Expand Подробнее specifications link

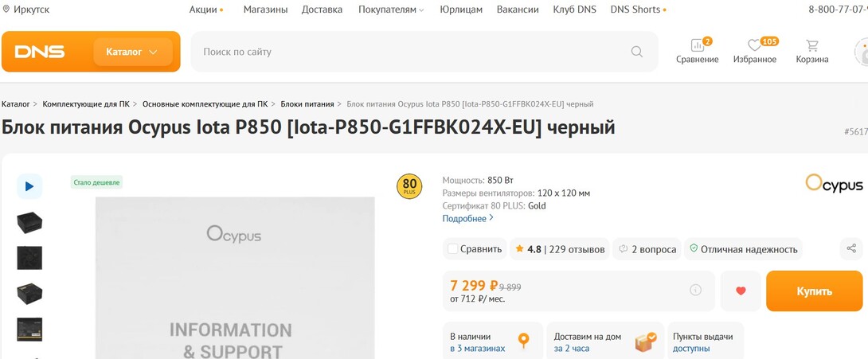pyautogui.click(x=467, y=218)
